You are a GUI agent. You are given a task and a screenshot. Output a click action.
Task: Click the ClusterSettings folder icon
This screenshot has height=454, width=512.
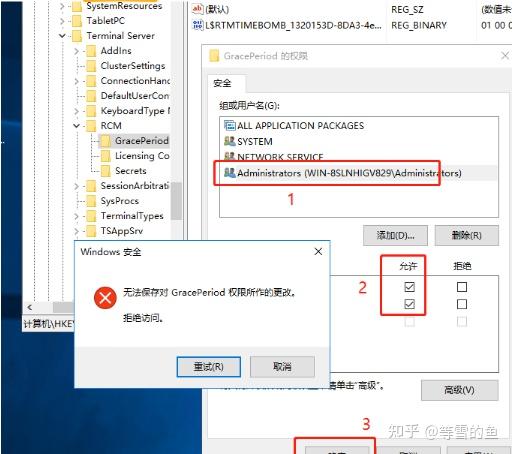(91, 66)
